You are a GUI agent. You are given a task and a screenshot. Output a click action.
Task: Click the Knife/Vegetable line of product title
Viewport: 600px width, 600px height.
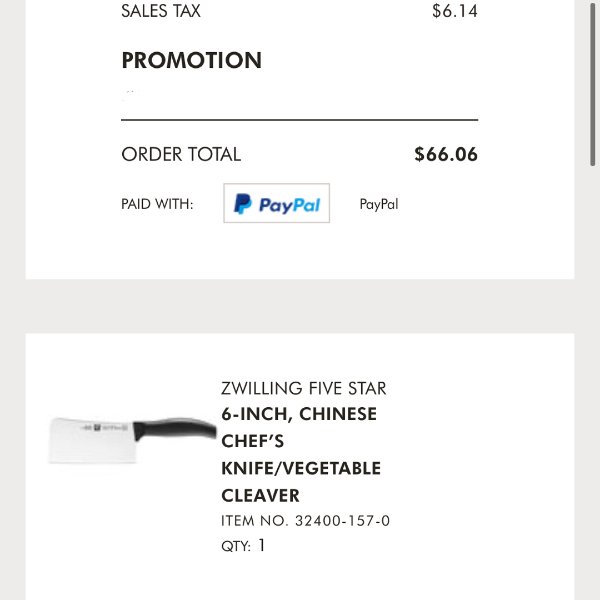301,468
